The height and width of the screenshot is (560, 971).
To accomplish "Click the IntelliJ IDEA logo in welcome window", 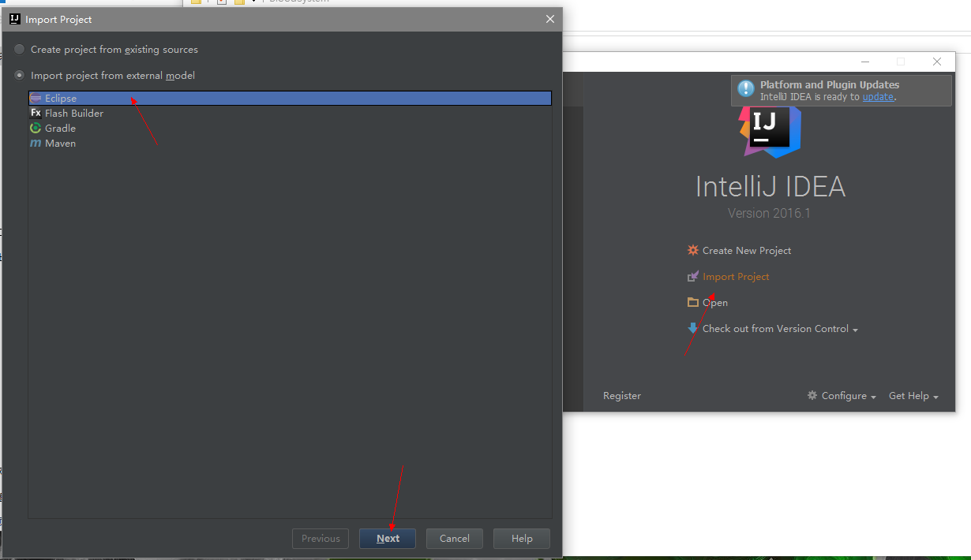I will (x=770, y=131).
